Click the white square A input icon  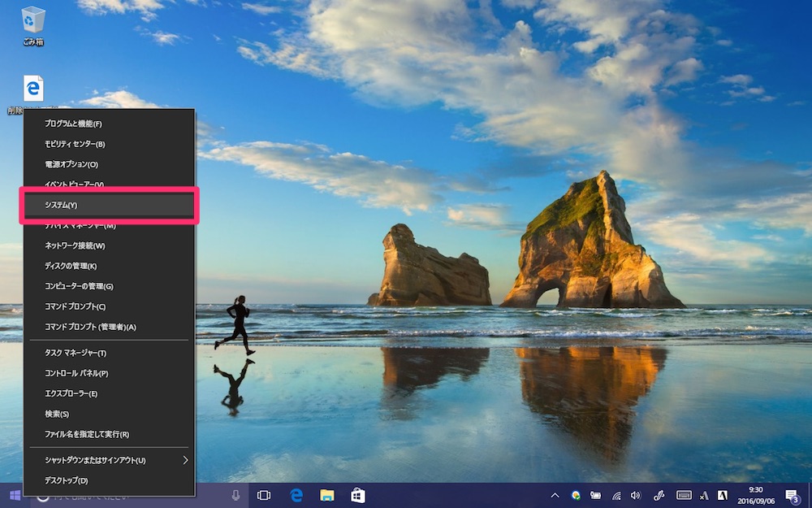click(723, 496)
